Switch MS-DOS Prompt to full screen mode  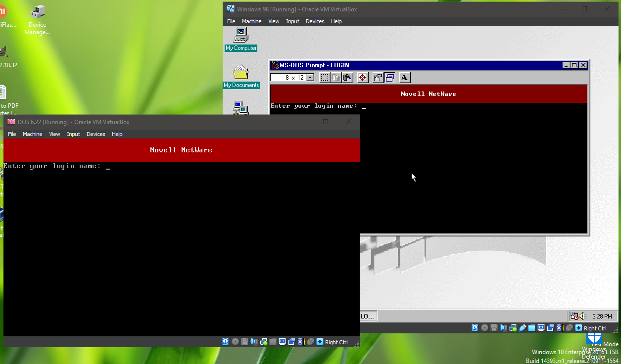363,78
